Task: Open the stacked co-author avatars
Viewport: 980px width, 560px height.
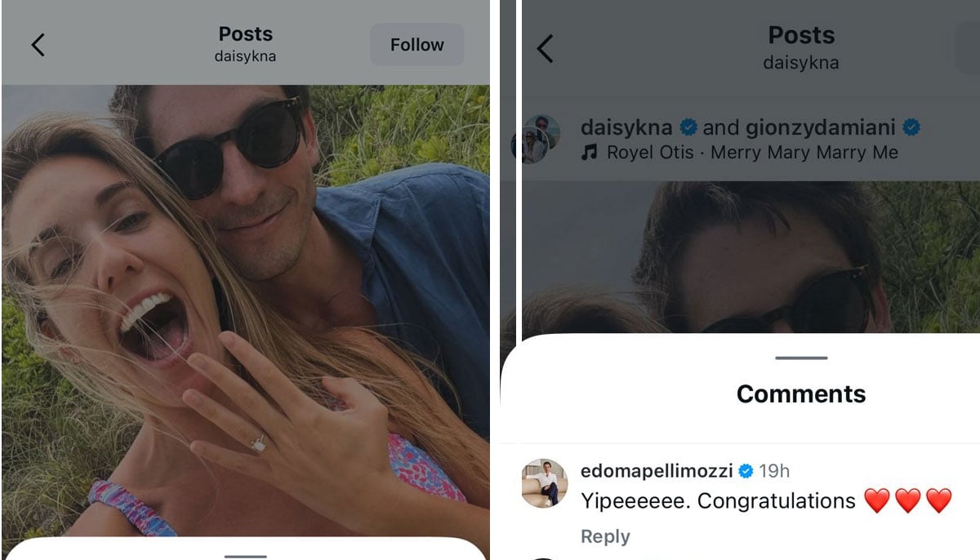Action: pyautogui.click(x=537, y=138)
